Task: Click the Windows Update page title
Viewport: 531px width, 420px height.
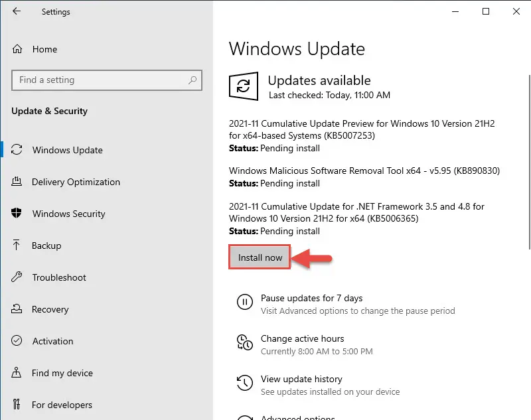Action: pos(297,48)
